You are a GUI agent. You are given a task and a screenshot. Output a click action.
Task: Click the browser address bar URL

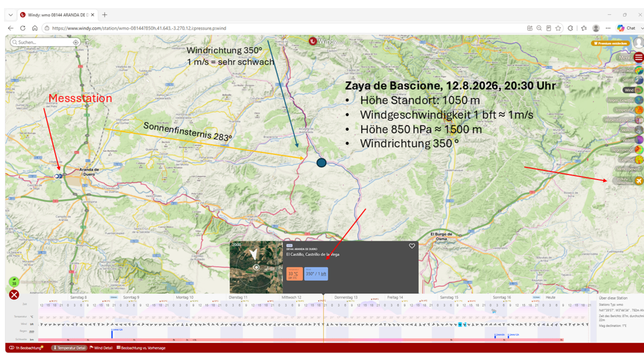(139, 28)
